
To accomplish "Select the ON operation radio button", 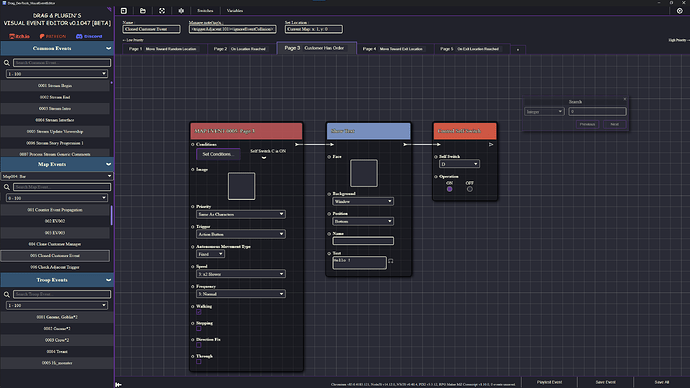I will click(x=449, y=189).
